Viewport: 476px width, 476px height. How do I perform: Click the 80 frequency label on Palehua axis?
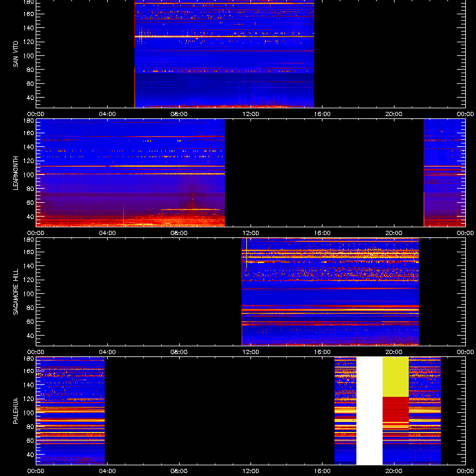(x=31, y=427)
